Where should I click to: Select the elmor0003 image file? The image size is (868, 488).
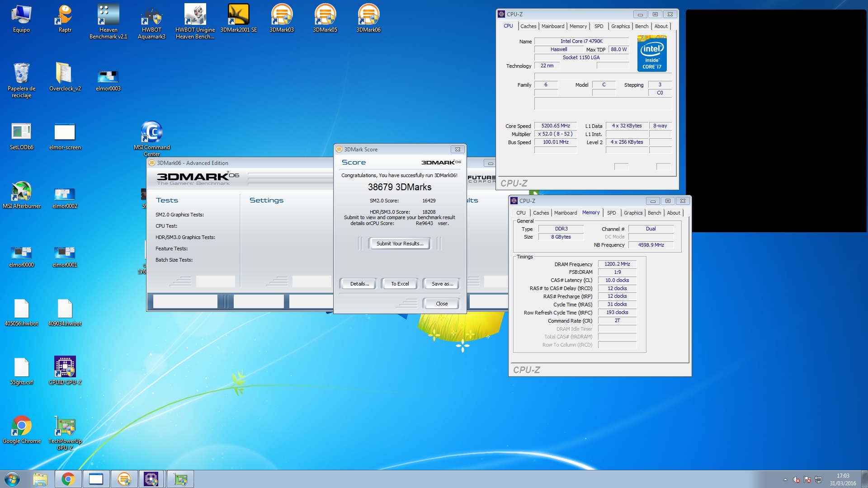(x=108, y=80)
